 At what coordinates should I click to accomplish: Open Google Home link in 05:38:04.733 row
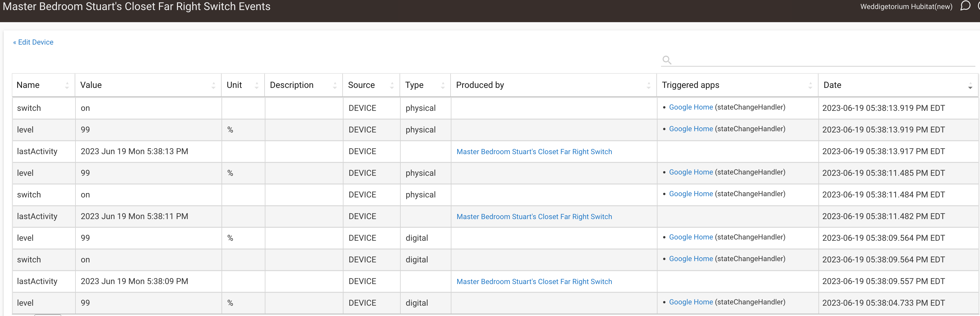tap(691, 302)
